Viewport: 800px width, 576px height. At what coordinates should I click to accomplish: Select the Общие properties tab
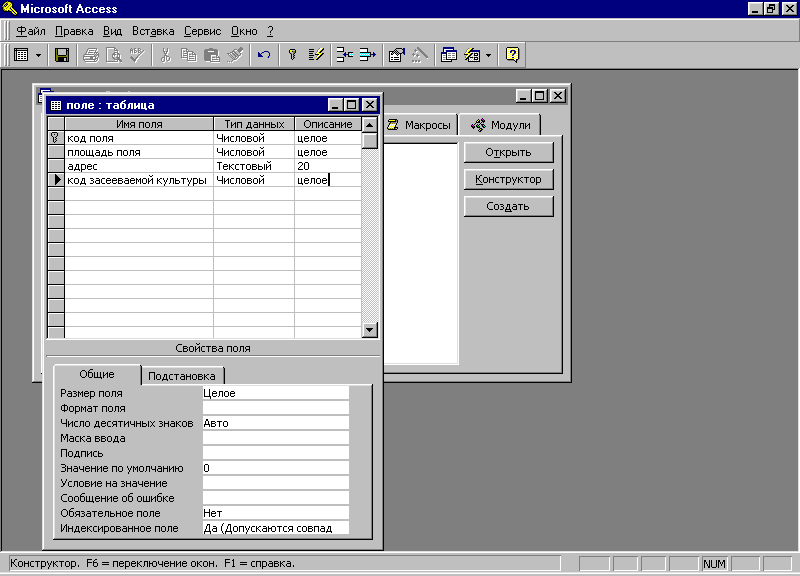tap(97, 374)
